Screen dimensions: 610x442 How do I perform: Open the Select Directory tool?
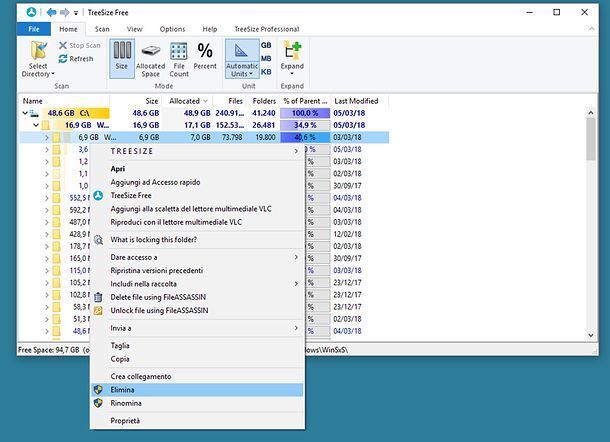[38, 59]
